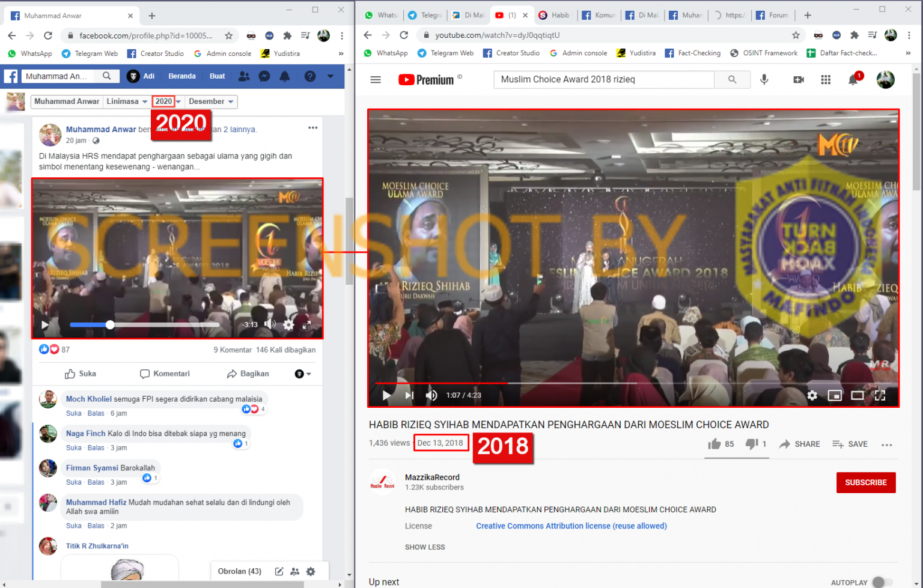
Task: Click SAVE under YouTube video
Action: [x=850, y=444]
